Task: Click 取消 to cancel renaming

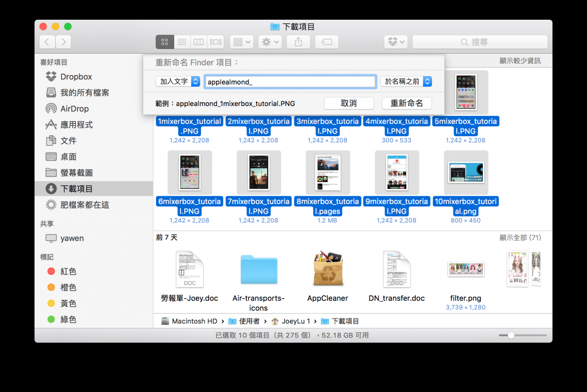Action: pyautogui.click(x=349, y=103)
